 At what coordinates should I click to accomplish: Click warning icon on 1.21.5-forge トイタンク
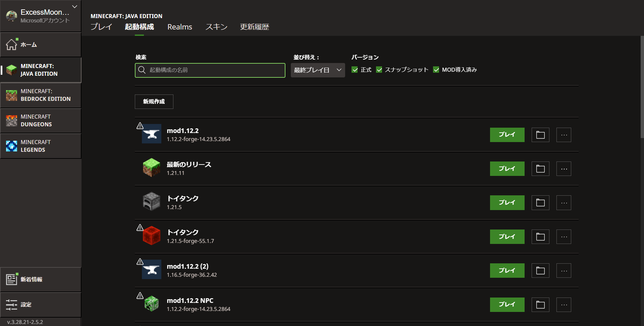coord(140,228)
